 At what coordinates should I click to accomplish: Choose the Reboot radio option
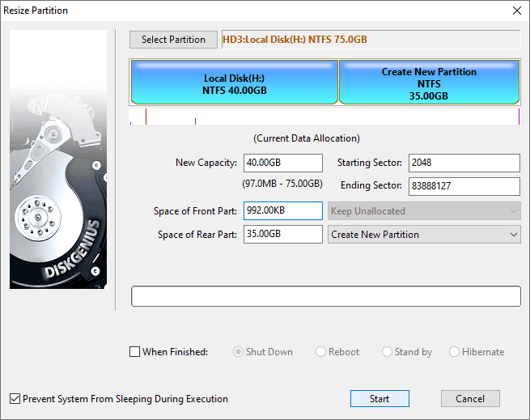(321, 352)
